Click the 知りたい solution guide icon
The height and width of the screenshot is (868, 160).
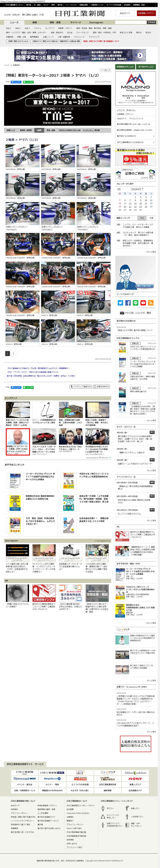(103, 808)
